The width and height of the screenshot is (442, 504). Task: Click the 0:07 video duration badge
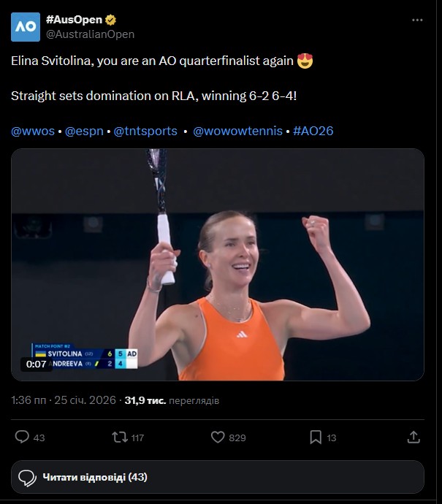[x=37, y=364]
